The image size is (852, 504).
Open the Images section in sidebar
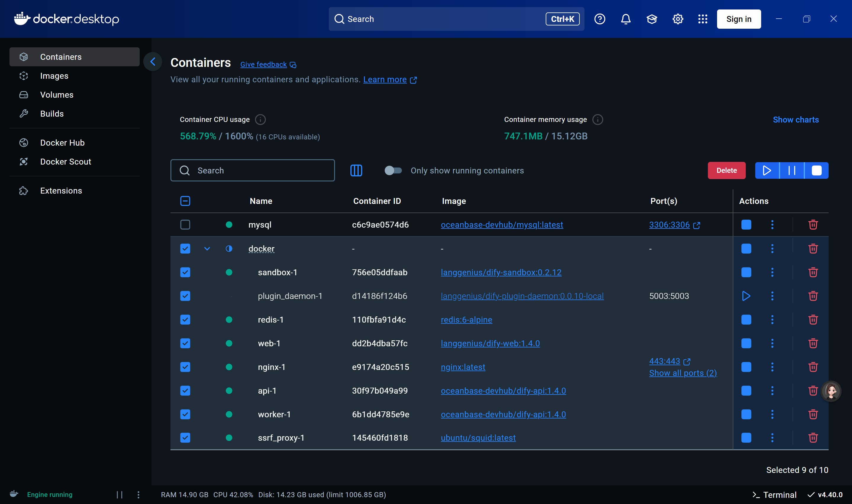pyautogui.click(x=54, y=76)
